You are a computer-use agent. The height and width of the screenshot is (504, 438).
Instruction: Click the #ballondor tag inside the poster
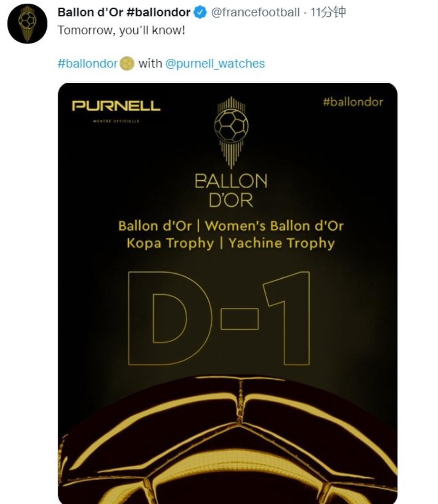tap(353, 102)
